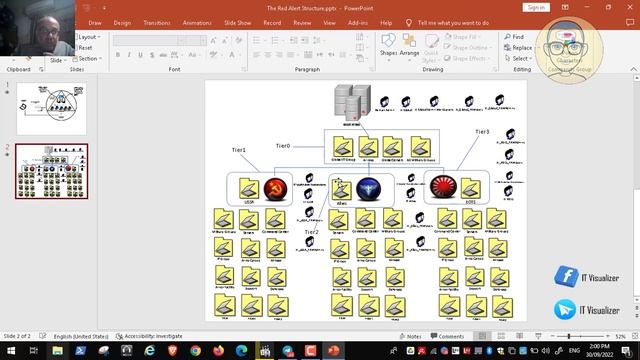This screenshot has height=360, width=640.
Task: Toggle Strikethrough formatting
Action: pyautogui.click(x=163, y=55)
